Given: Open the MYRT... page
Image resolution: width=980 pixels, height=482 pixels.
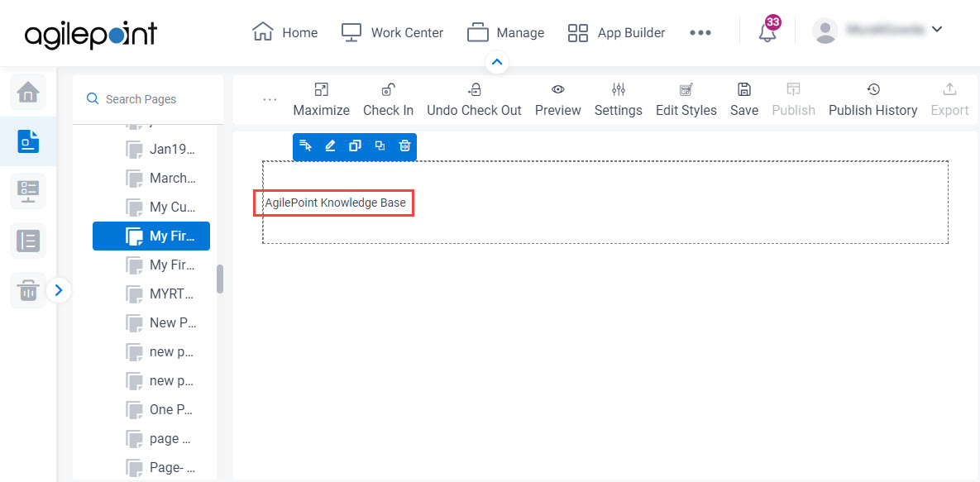Looking at the screenshot, I should [x=161, y=293].
